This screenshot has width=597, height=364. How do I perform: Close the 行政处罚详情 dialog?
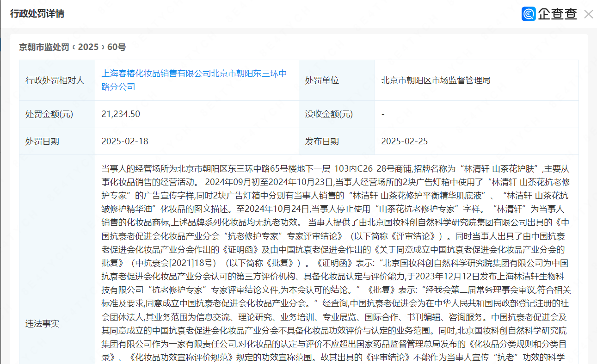pos(588,14)
